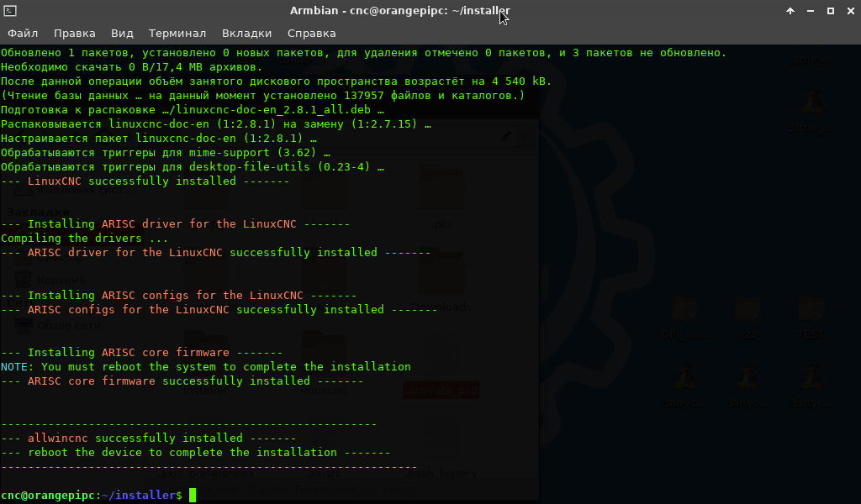The width and height of the screenshot is (861, 504).
Task: Click the 'cnc@orangepipc:~/installer$' prompt text
Action: click(91, 496)
